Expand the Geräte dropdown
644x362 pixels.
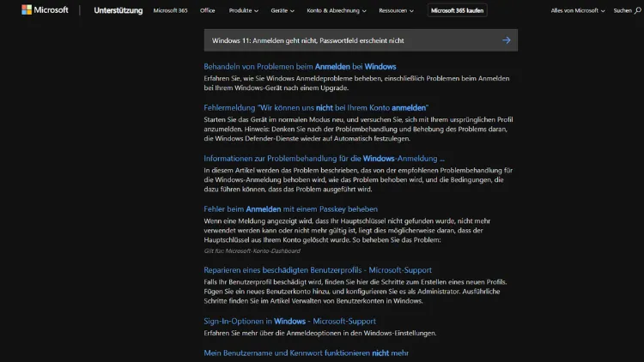coord(283,10)
